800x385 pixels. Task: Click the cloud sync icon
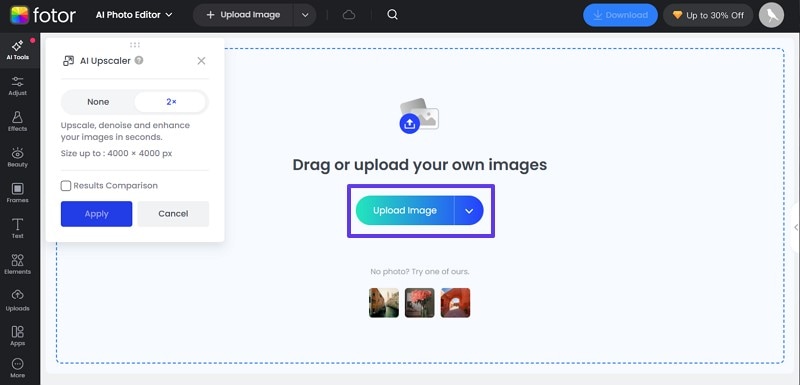coord(349,15)
